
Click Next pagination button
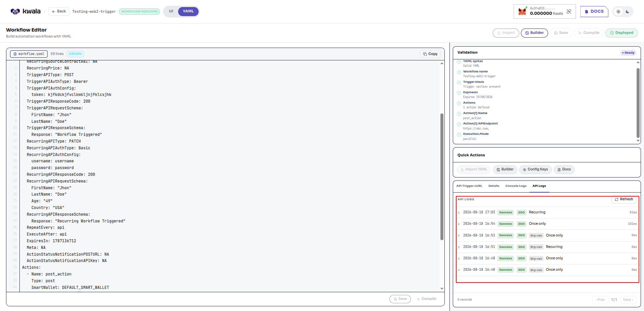click(x=628, y=300)
